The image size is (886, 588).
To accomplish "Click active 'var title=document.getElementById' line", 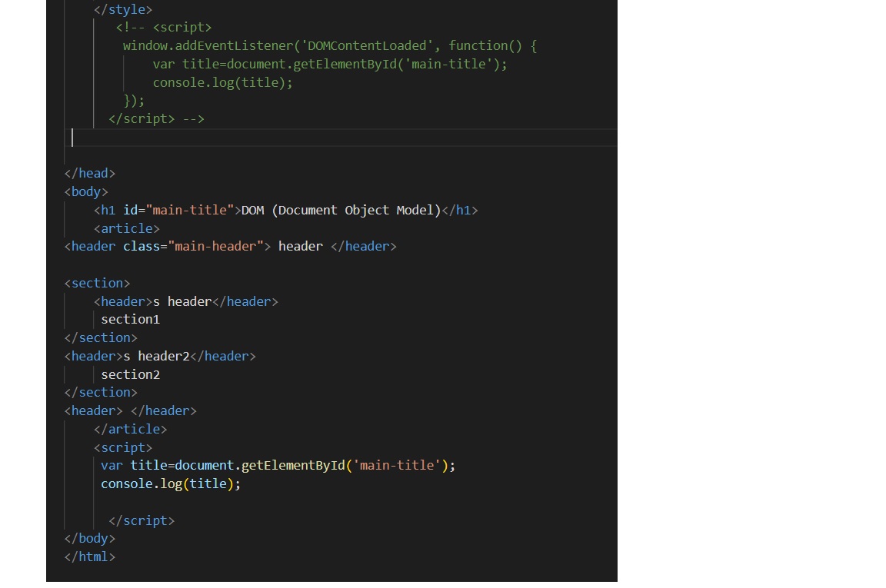I will click(278, 466).
